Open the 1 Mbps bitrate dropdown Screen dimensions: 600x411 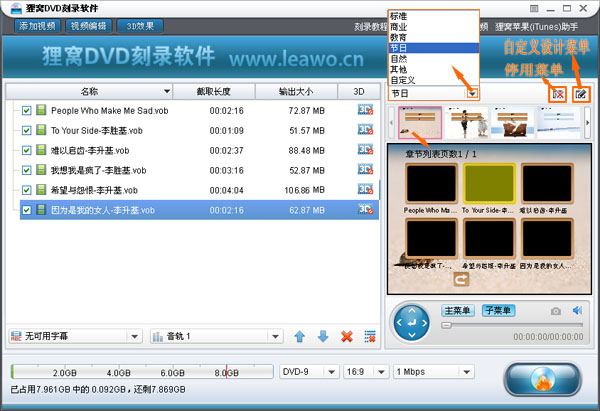coord(434,372)
